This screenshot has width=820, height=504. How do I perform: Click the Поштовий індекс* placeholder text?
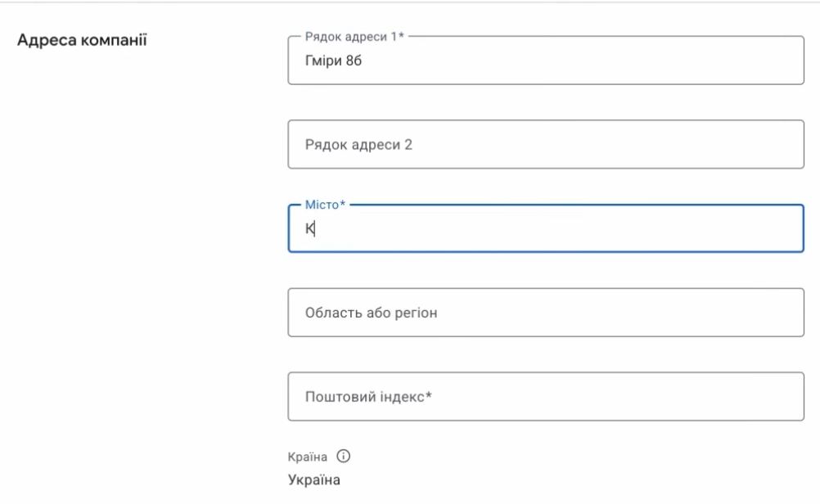[367, 397]
